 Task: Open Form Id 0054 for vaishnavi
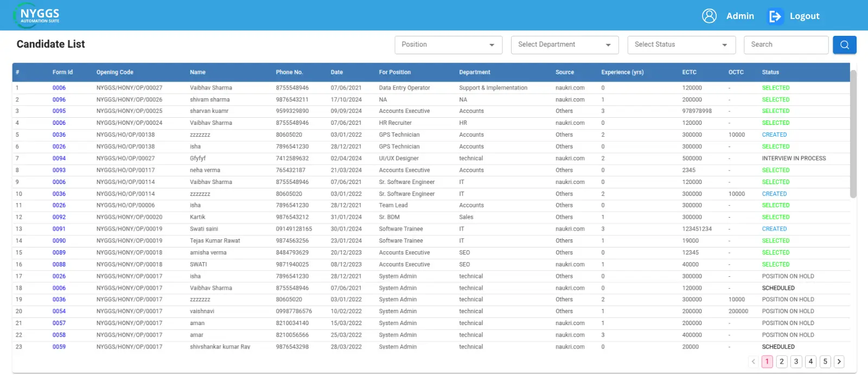59,312
